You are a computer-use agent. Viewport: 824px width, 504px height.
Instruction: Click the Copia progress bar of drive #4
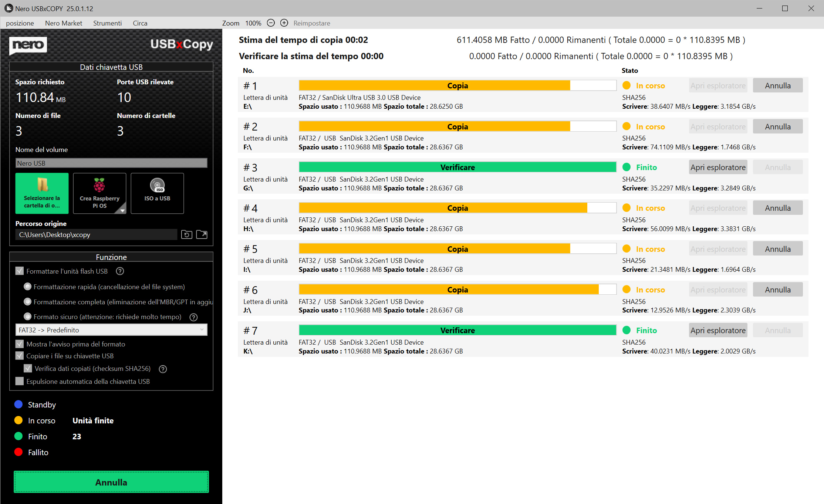[x=457, y=208]
